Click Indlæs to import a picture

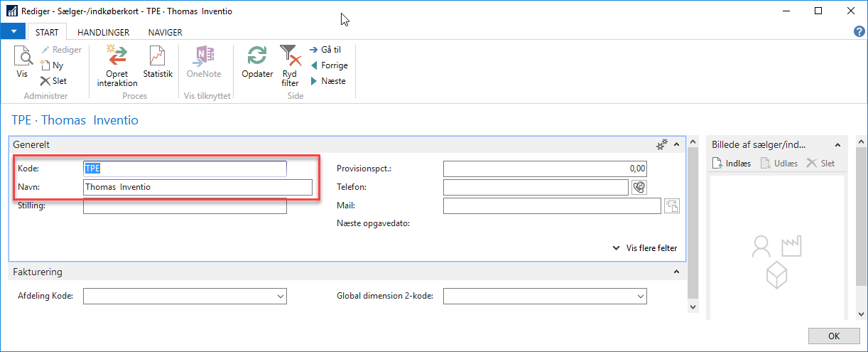732,164
